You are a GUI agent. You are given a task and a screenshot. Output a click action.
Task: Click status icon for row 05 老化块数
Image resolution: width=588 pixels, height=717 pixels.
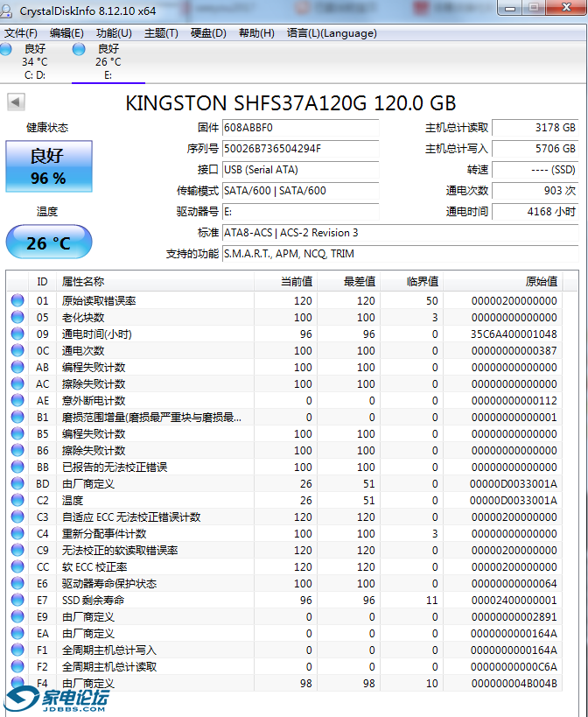[17, 317]
